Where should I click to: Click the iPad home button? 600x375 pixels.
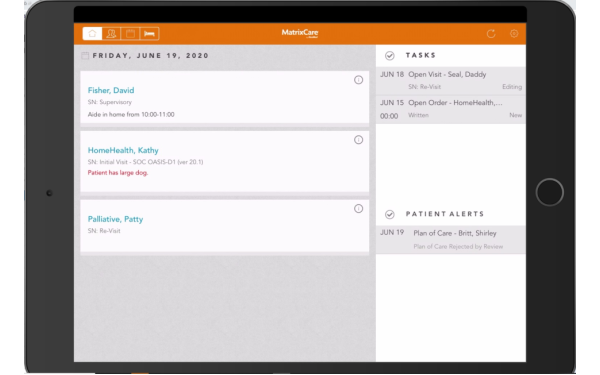[549, 192]
